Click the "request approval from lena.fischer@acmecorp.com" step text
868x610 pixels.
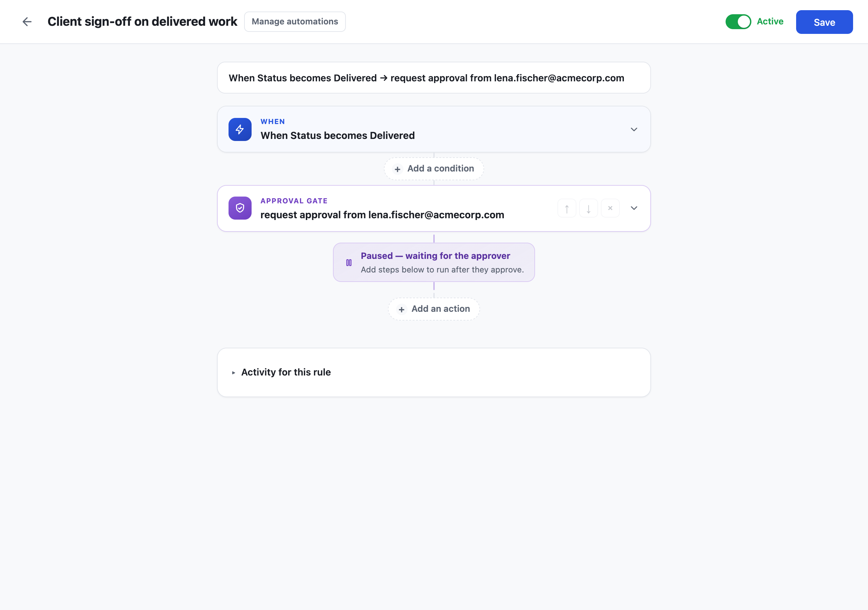[x=382, y=215]
